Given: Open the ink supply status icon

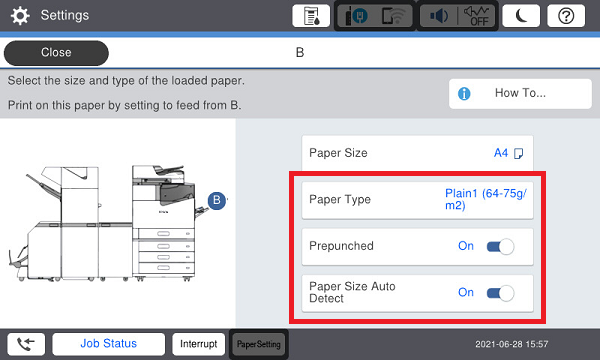Looking at the screenshot, I should click(311, 16).
